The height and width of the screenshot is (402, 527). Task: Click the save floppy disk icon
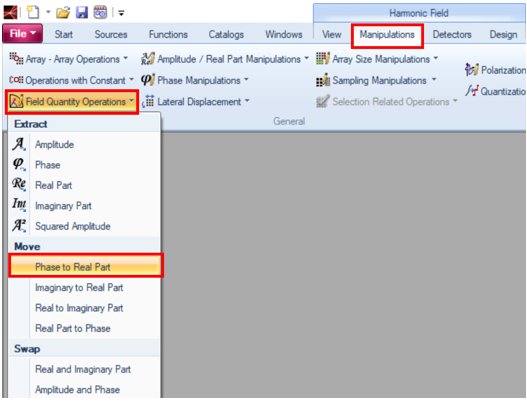[82, 13]
